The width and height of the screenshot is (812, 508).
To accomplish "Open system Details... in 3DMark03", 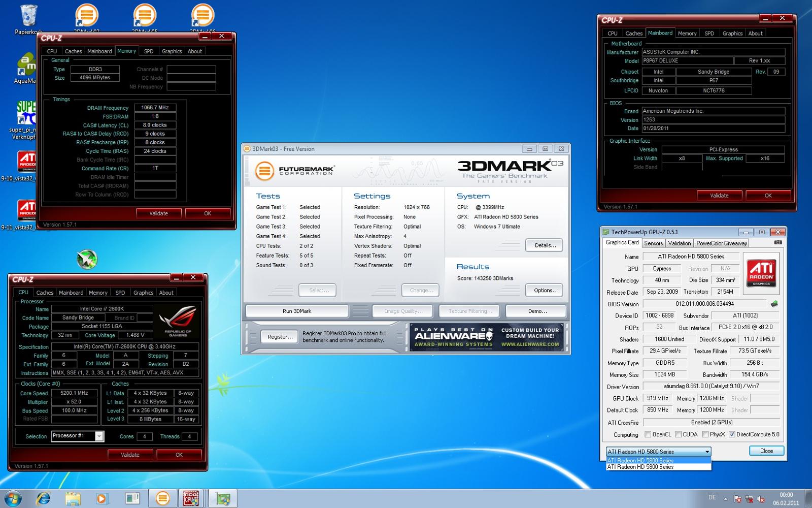I will point(545,245).
